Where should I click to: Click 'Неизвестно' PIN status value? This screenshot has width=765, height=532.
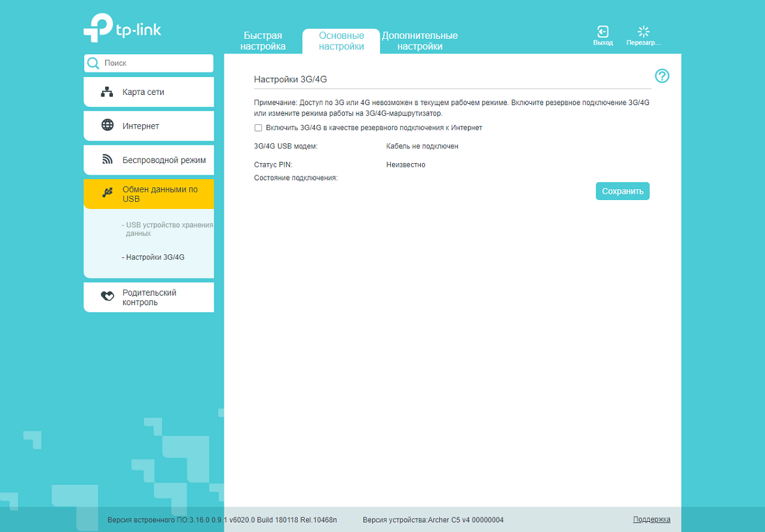405,165
